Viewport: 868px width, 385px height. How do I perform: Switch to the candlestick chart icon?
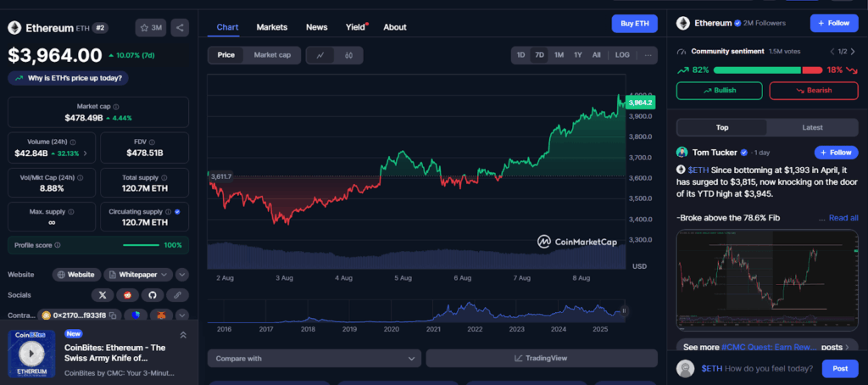[348, 55]
